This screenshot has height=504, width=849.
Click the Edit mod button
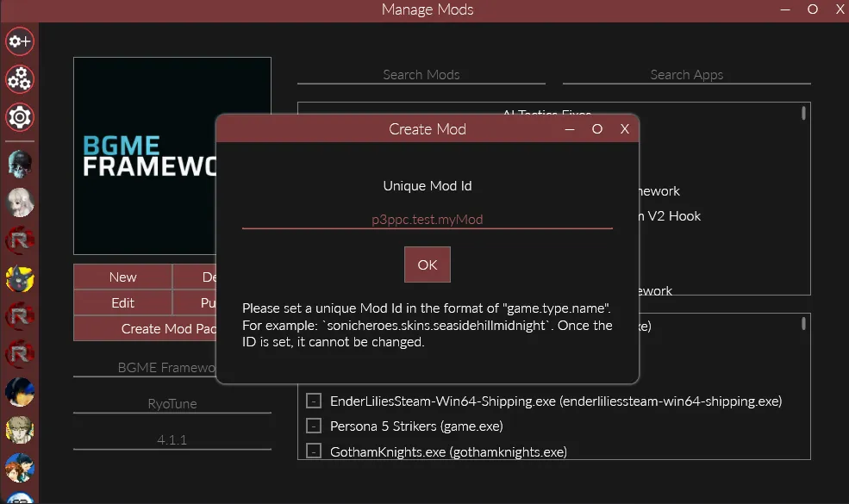click(123, 303)
